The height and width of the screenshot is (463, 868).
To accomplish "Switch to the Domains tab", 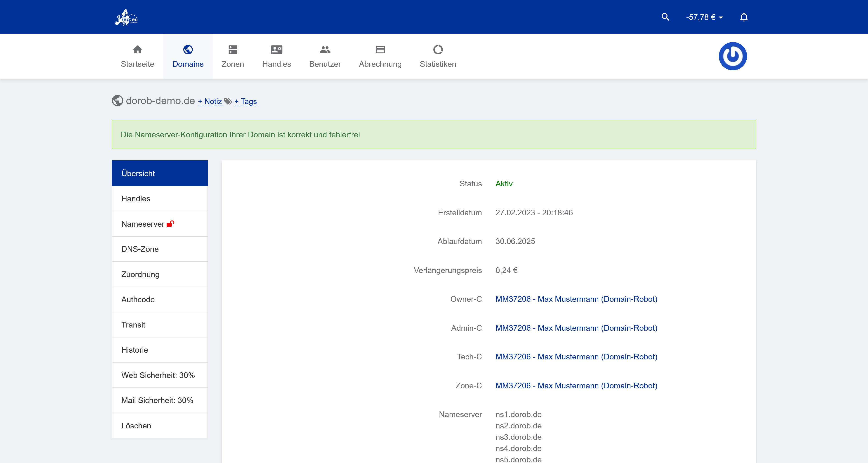I will tap(188, 56).
